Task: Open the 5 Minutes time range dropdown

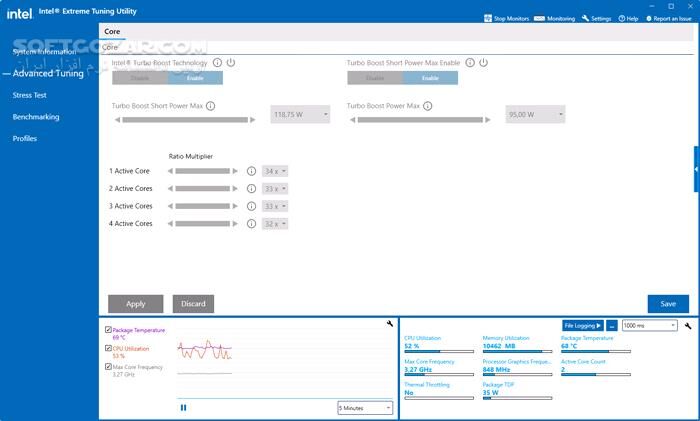Action: tap(365, 407)
